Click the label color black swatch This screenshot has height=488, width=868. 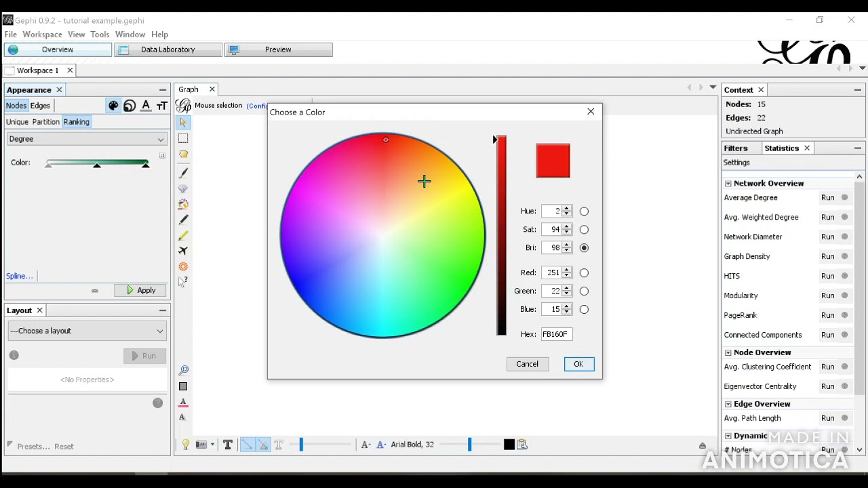tap(509, 445)
